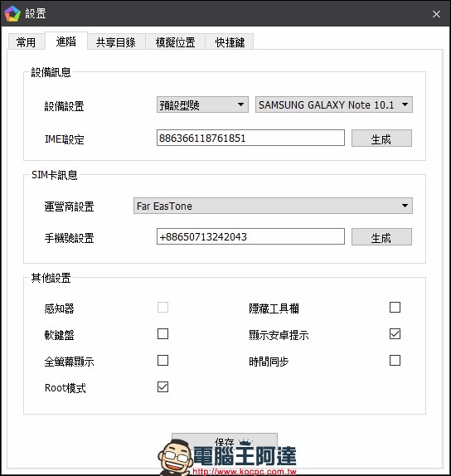Screen dimensions: 451x476
Task: Open the 快捷鍵 tab
Action: pos(230,42)
